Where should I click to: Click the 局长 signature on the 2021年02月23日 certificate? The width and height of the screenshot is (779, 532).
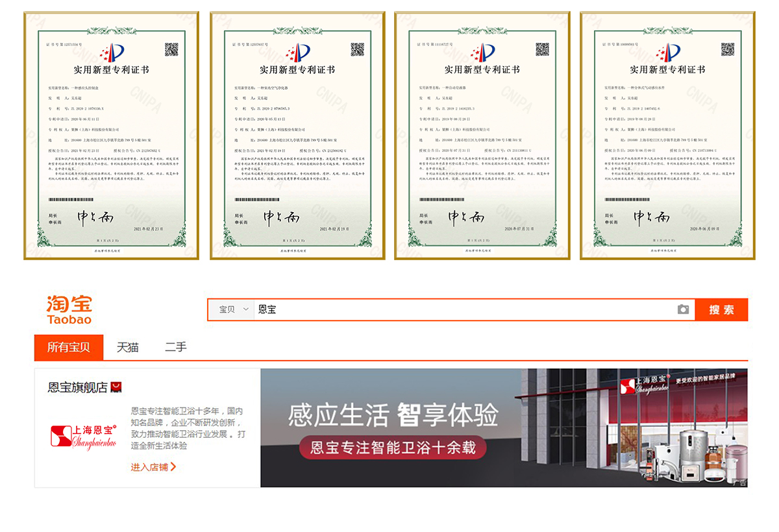click(x=95, y=217)
